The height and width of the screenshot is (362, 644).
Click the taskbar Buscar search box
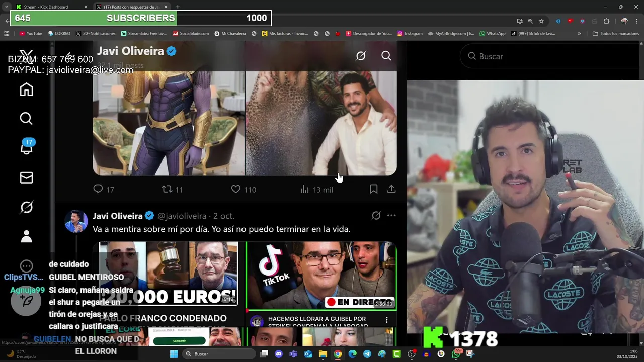click(x=219, y=354)
